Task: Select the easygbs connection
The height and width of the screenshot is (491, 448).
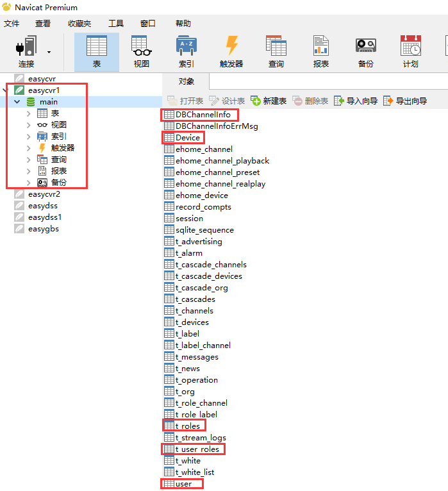Action: [x=44, y=229]
